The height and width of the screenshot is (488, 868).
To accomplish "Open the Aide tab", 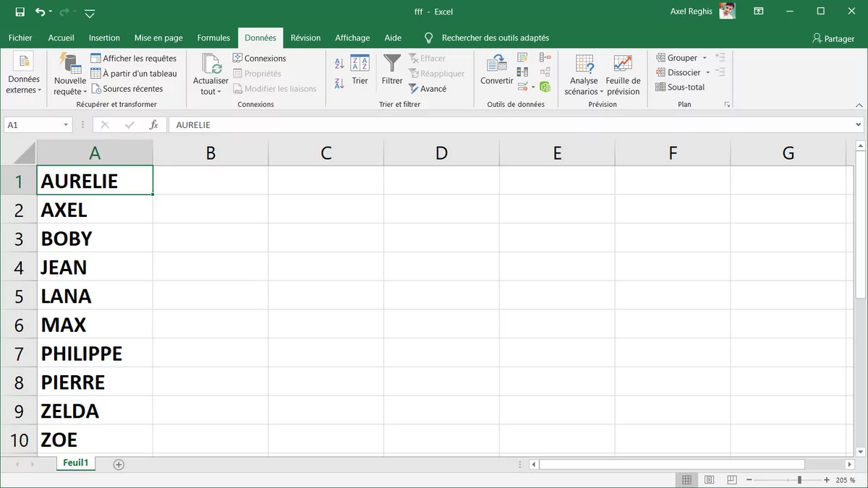I will [393, 38].
